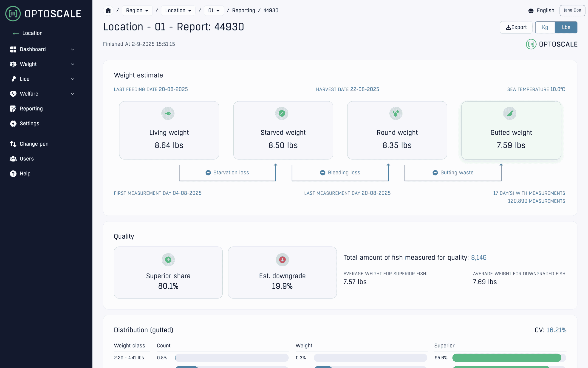The image size is (588, 368).
Task: Click the Bleeding loss minus icon
Action: [323, 173]
